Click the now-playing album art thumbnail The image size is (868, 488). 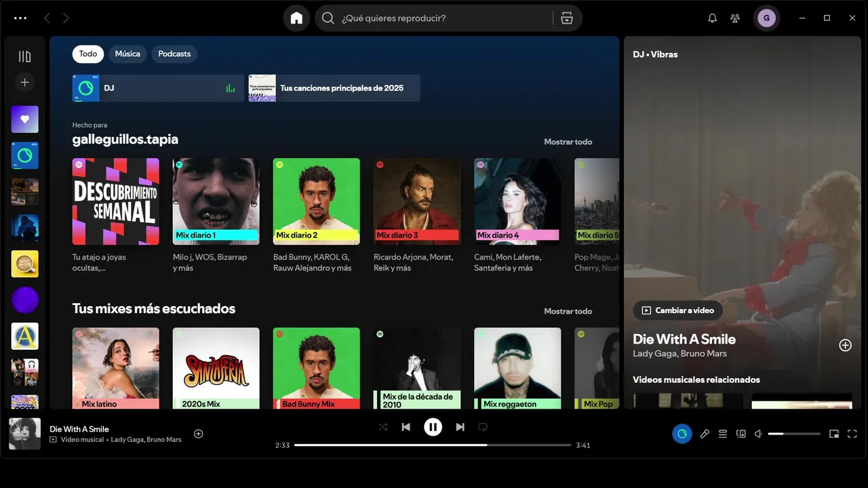[24, 434]
